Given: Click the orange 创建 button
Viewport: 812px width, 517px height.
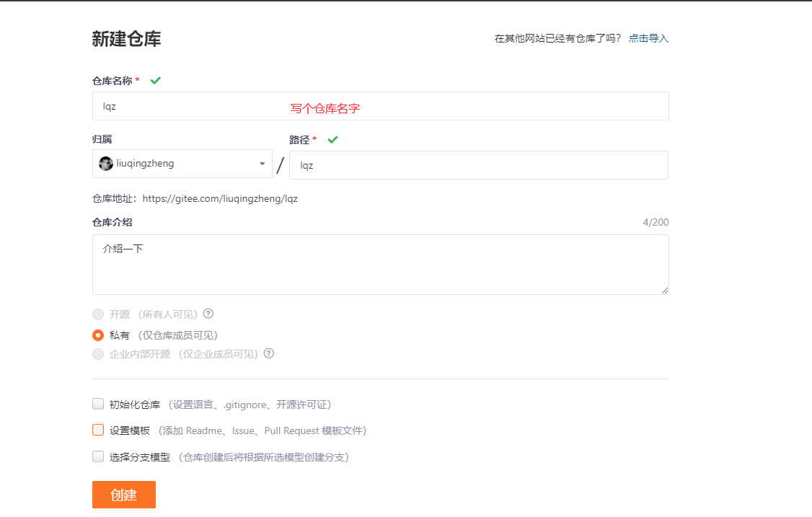Looking at the screenshot, I should 124,495.
